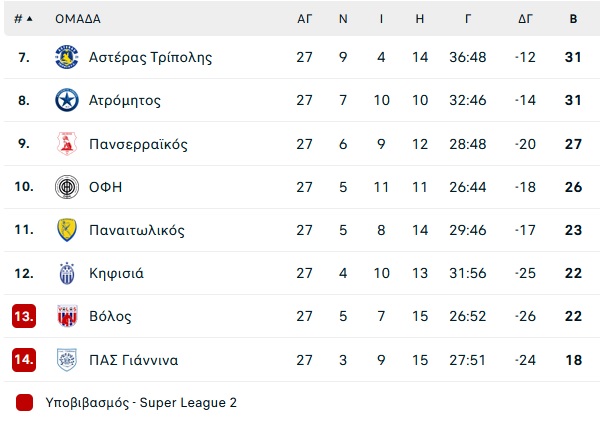The width and height of the screenshot is (600, 431).
Task: Click the ΔΓ goal difference header
Action: pyautogui.click(x=525, y=19)
